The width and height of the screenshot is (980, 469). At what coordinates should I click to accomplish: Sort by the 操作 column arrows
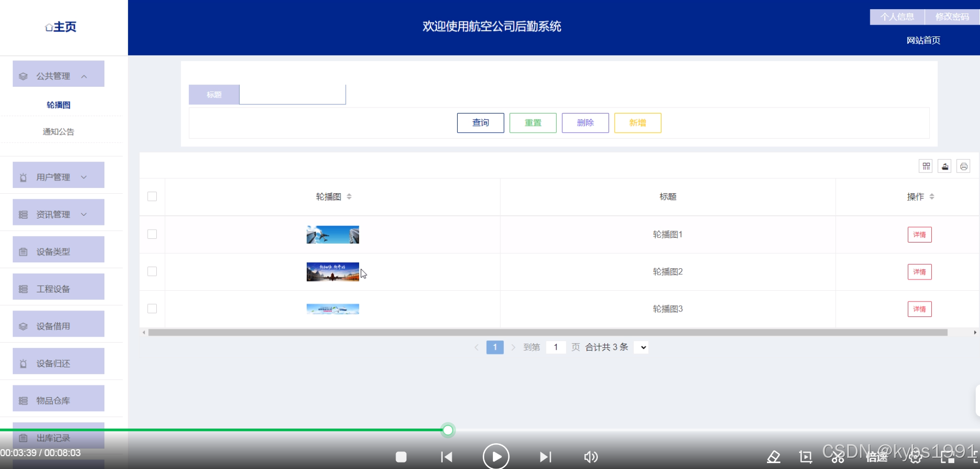(932, 196)
